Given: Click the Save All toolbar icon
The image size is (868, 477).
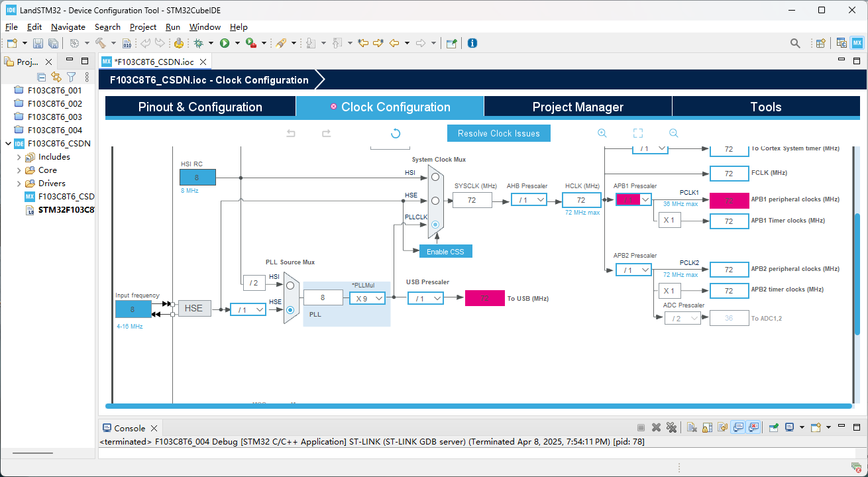Looking at the screenshot, I should click(x=53, y=43).
